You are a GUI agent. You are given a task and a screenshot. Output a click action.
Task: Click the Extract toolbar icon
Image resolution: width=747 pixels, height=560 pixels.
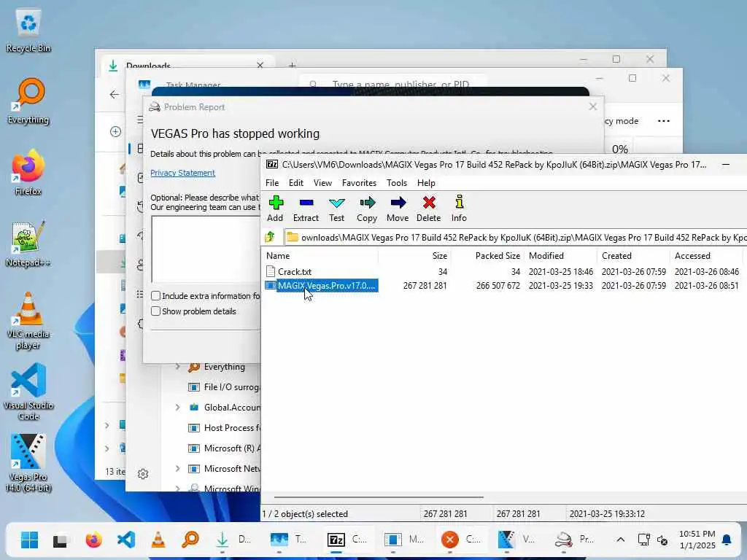pyautogui.click(x=306, y=209)
